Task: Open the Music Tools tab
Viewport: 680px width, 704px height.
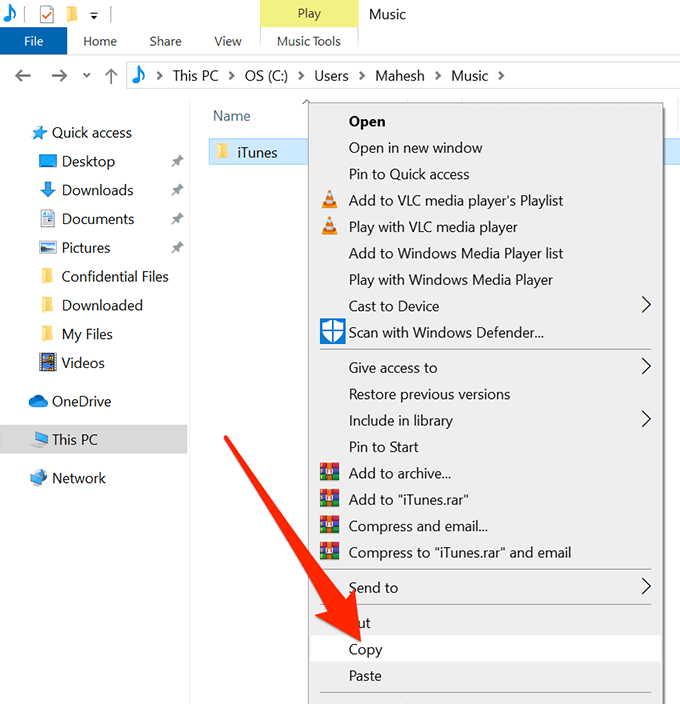Action: point(309,41)
